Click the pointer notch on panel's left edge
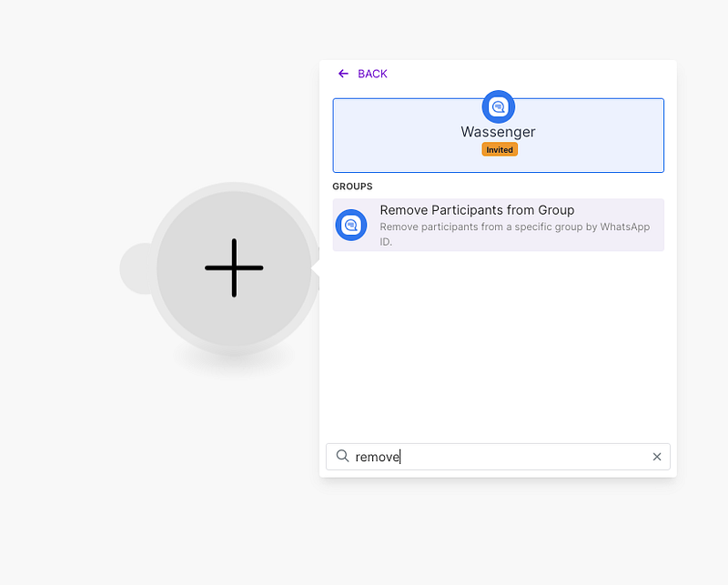The height and width of the screenshot is (585, 728). (315, 269)
